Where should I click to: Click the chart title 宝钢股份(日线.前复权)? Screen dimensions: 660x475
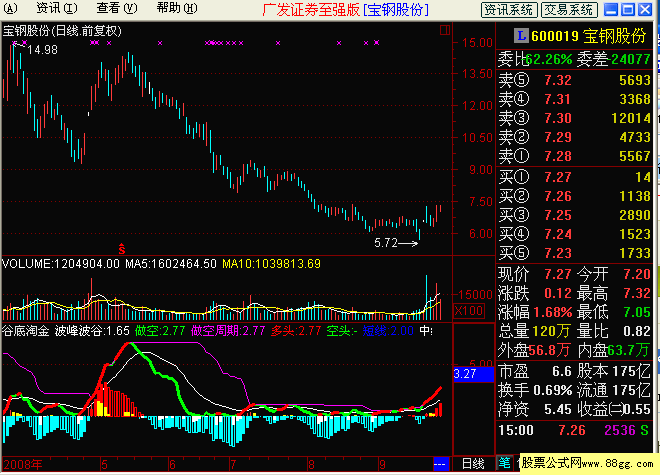point(62,31)
